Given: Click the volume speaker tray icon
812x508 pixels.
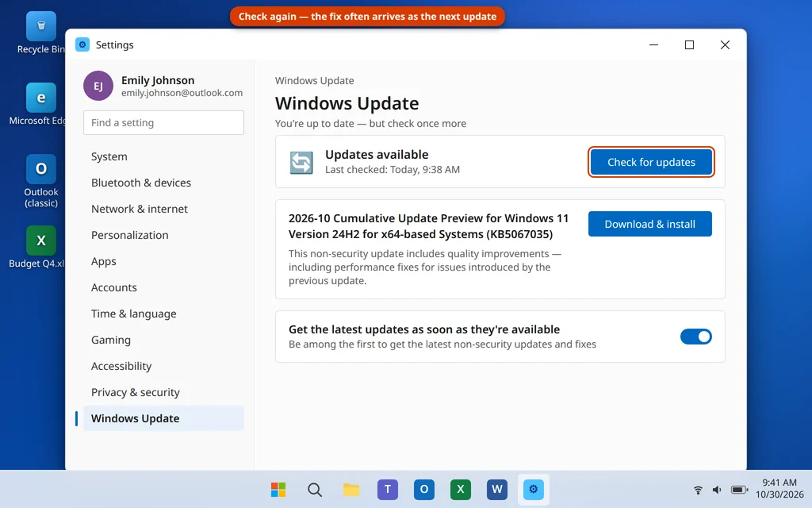Looking at the screenshot, I should (x=717, y=489).
